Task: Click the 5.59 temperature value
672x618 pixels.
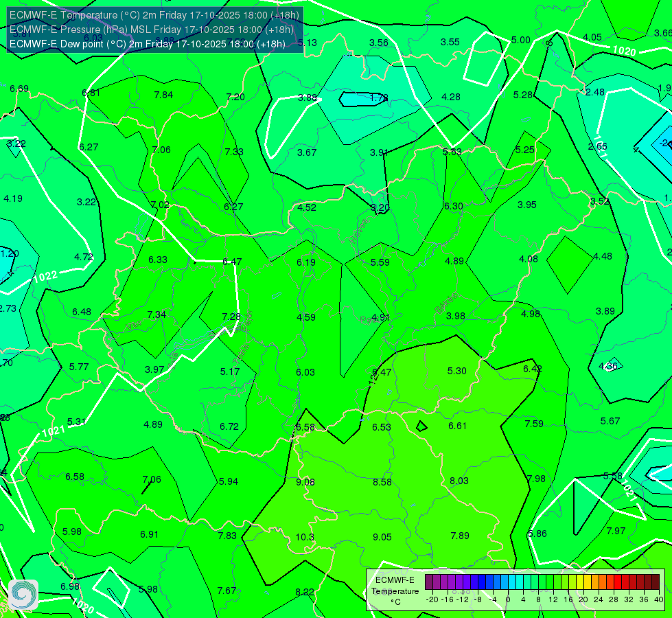Action: coord(380,262)
